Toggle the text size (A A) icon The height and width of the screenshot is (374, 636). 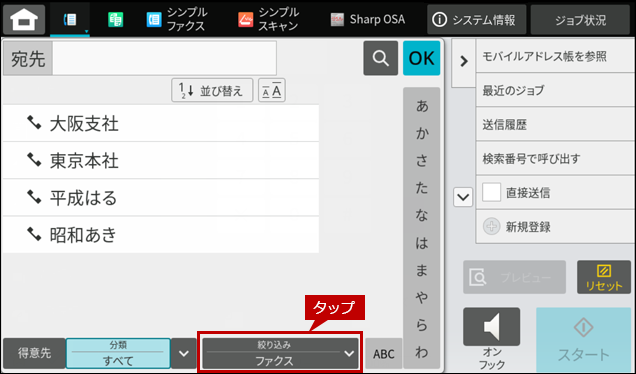tap(272, 90)
